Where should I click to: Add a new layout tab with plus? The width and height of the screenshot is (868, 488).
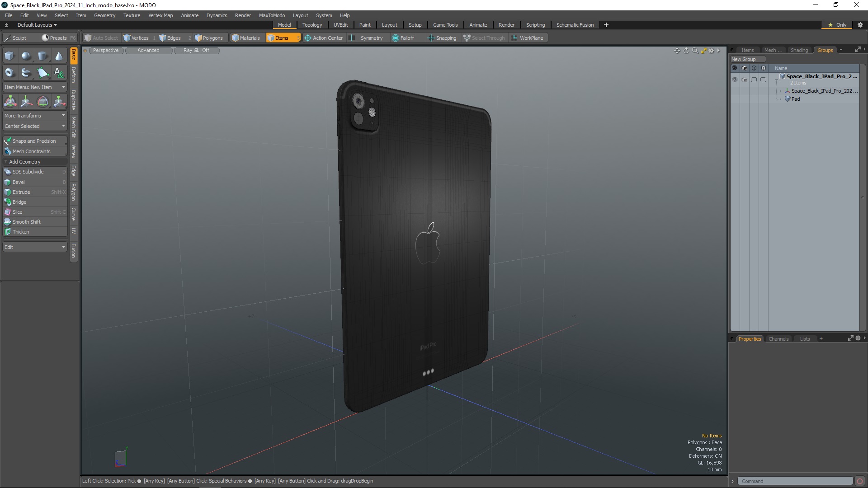point(606,25)
